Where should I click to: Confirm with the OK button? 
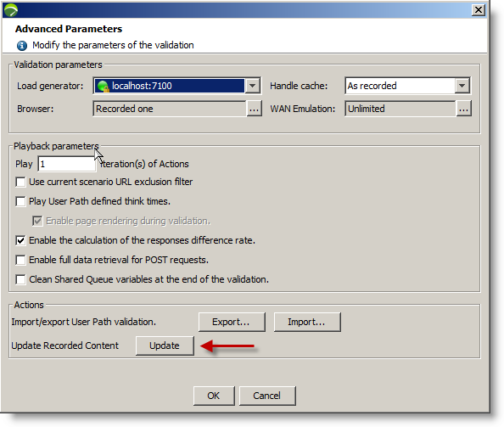coord(214,396)
